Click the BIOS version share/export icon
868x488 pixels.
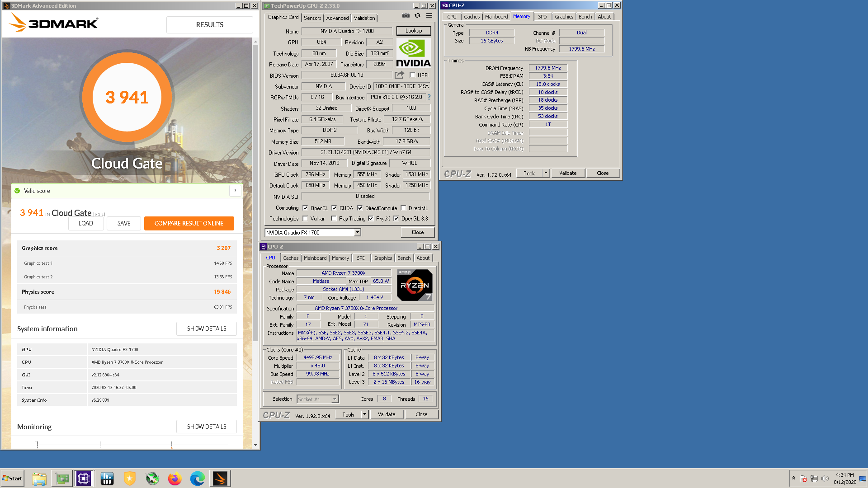click(399, 75)
